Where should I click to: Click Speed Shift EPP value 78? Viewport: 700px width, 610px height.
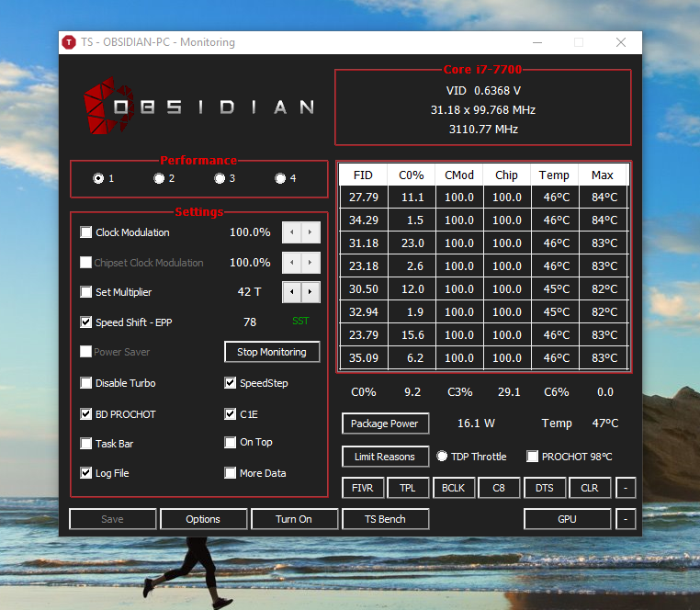(250, 322)
